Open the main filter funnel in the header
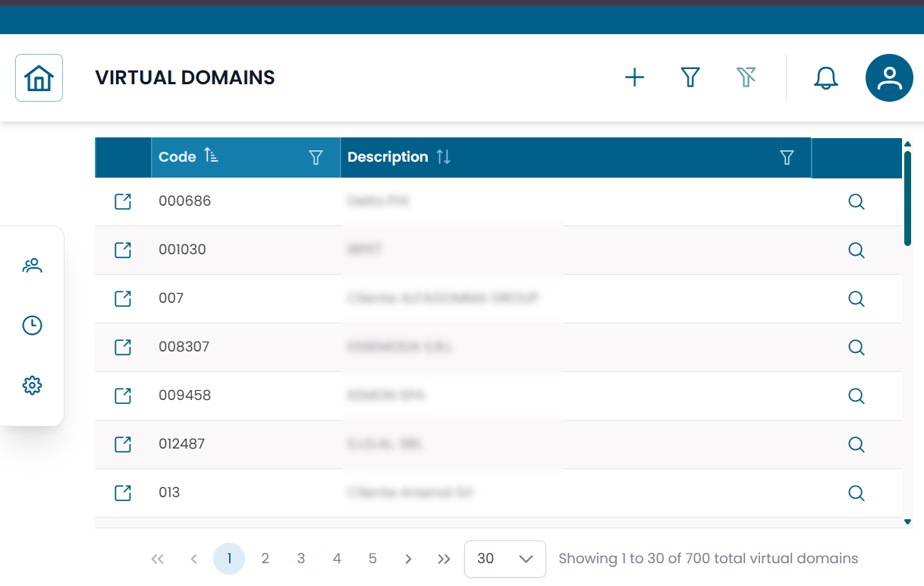 point(690,77)
